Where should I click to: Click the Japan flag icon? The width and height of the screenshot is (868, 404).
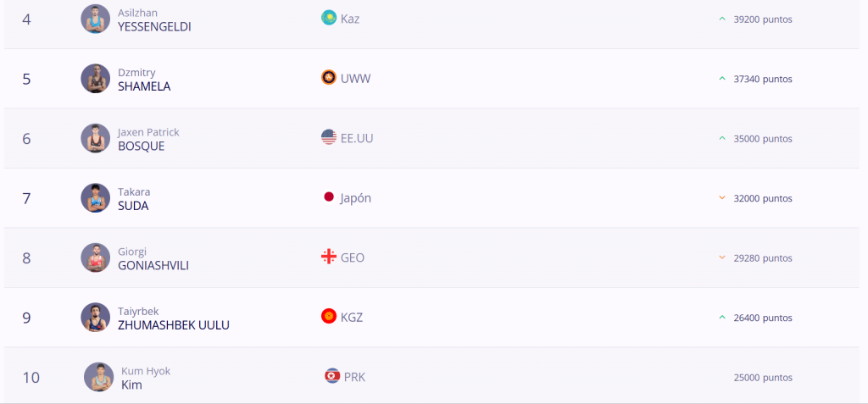[x=329, y=197]
